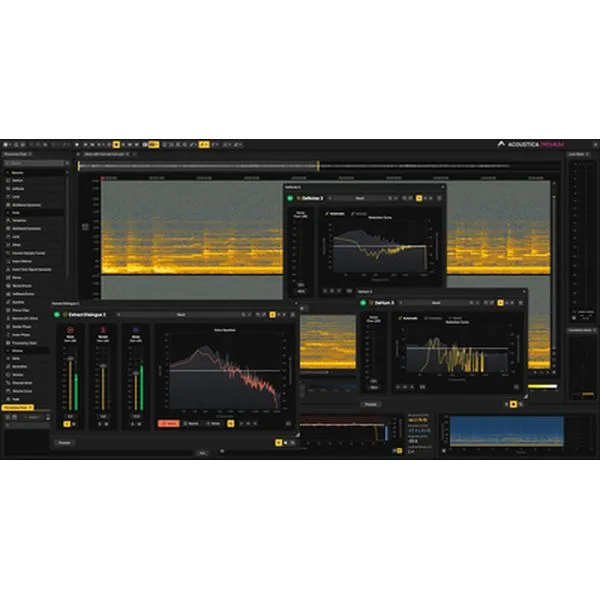
Task: Switch to the Processing Tools tab
Action: 16,154
